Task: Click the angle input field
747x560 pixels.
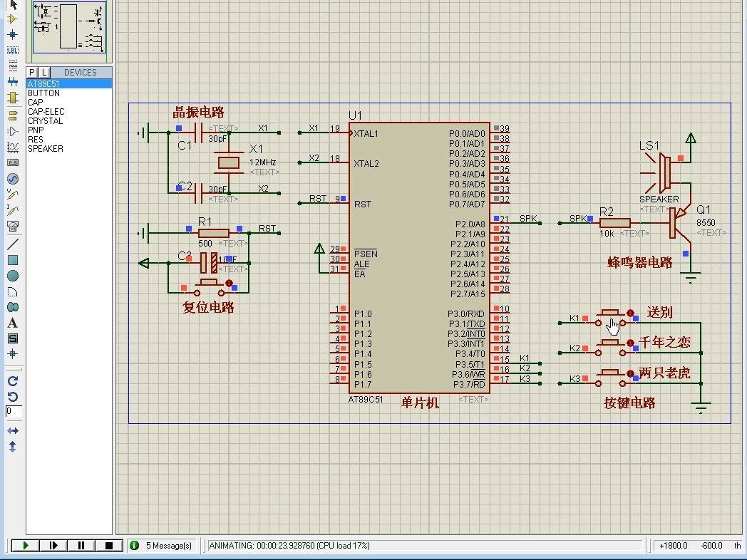Action: [14, 411]
